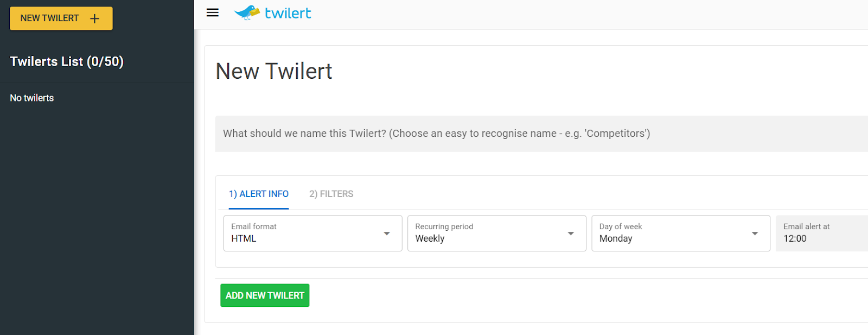
Task: Select the ALERT INFO tab
Action: click(259, 194)
